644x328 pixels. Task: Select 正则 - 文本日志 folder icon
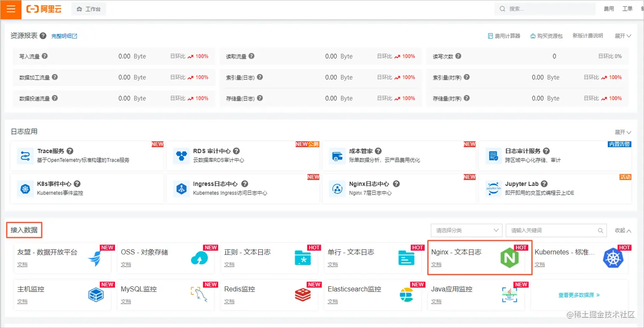[303, 258]
